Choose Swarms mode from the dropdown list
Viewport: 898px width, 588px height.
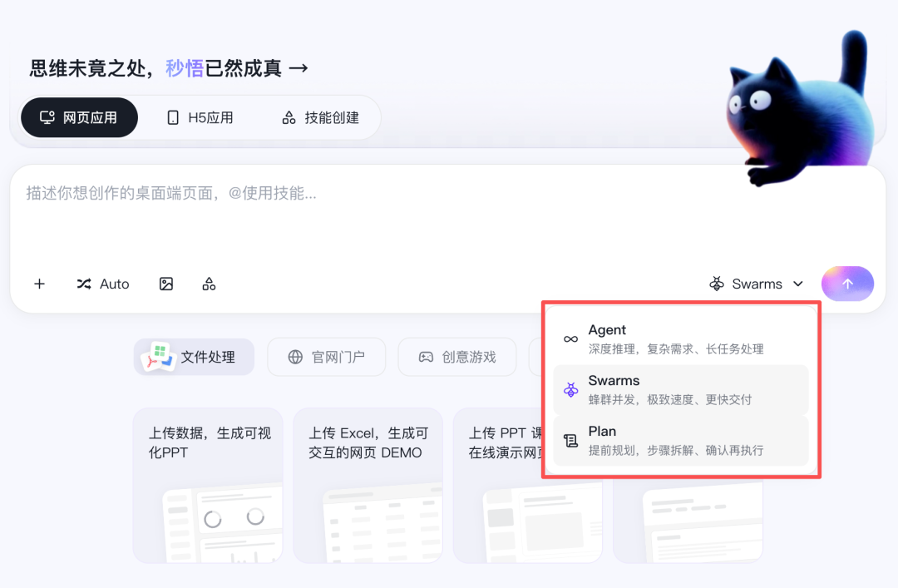(681, 390)
